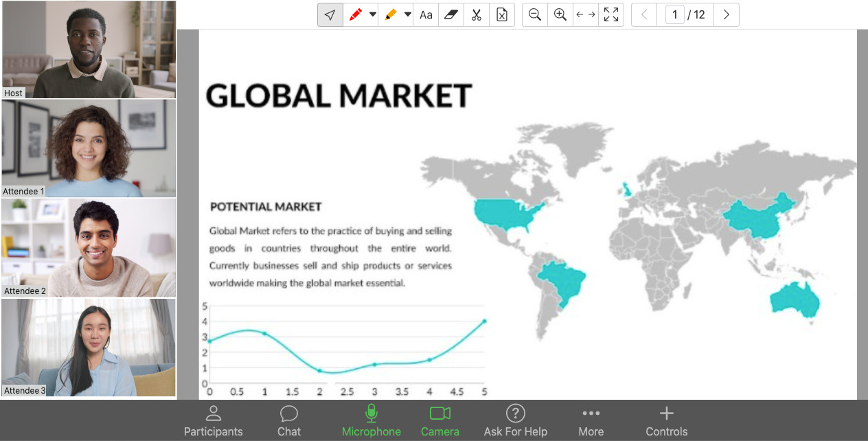Select the Attendee 1 video thumbnail

pyautogui.click(x=89, y=148)
